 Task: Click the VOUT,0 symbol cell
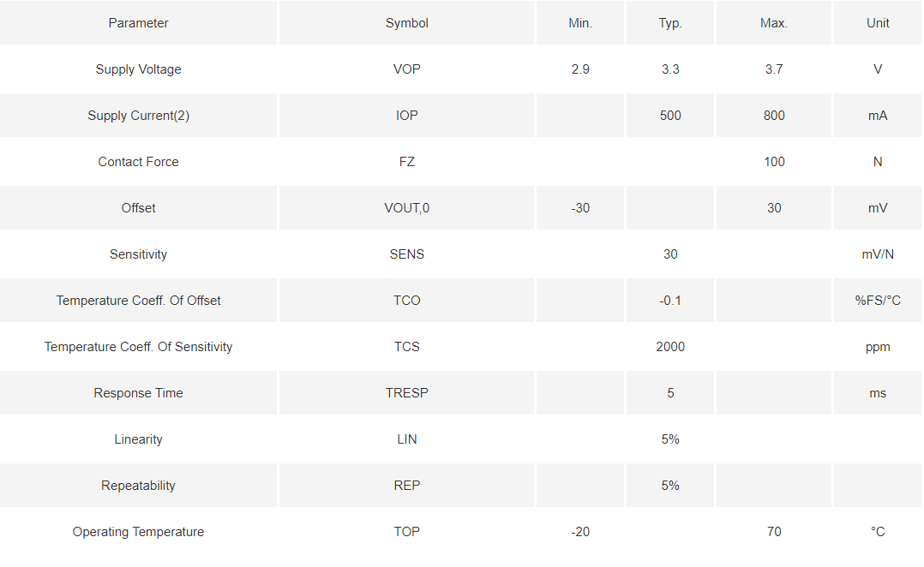coord(406,208)
